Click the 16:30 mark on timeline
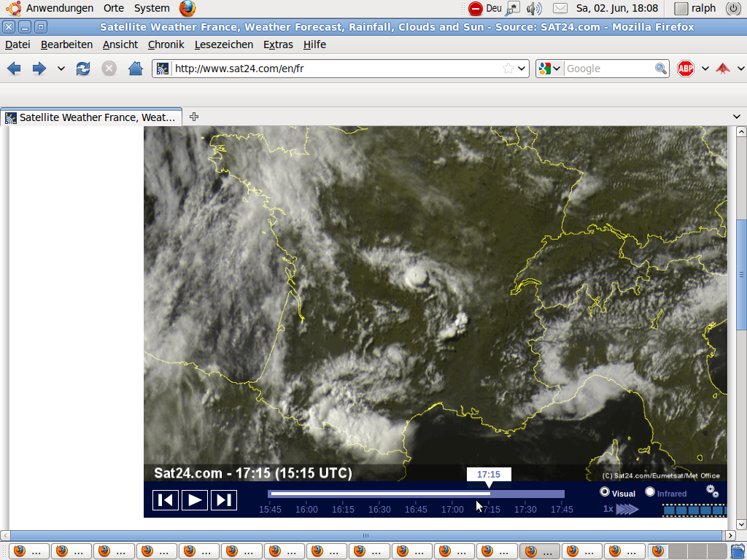 [x=379, y=509]
